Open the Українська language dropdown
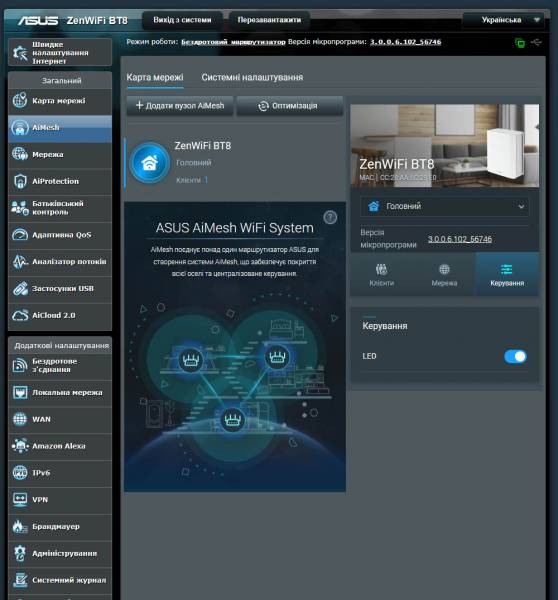Screen dimensions: 558x600 [504, 20]
